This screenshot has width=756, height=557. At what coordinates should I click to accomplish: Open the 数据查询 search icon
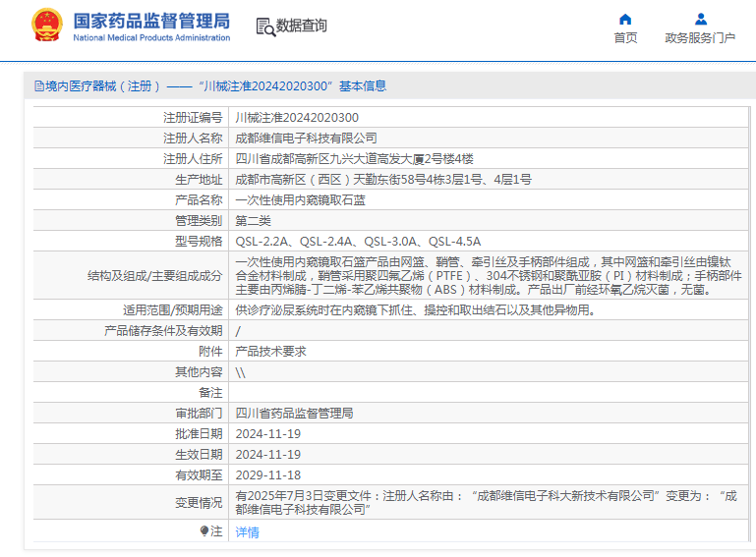coord(265,27)
